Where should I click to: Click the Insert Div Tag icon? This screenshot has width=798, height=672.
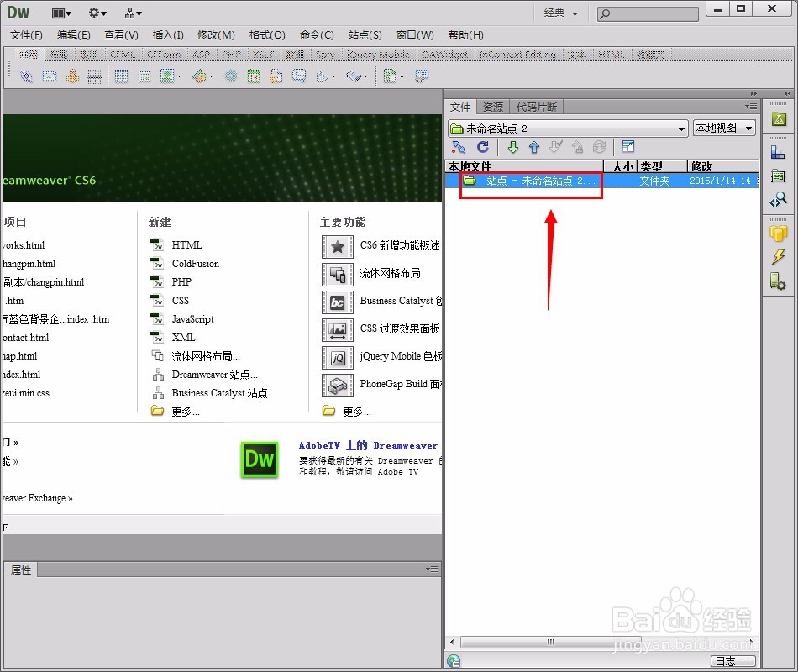(144, 76)
